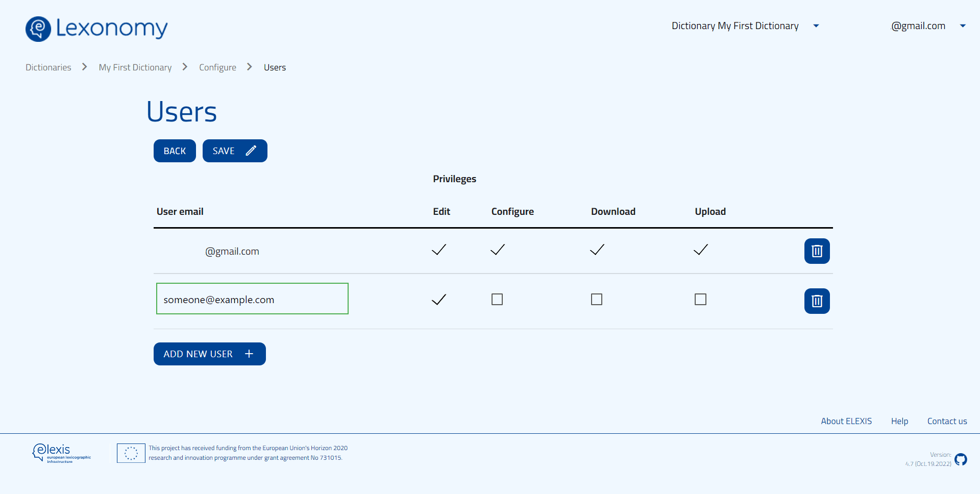The height and width of the screenshot is (494, 980).
Task: Open My First Dictionary breadcrumb link
Action: 135,67
